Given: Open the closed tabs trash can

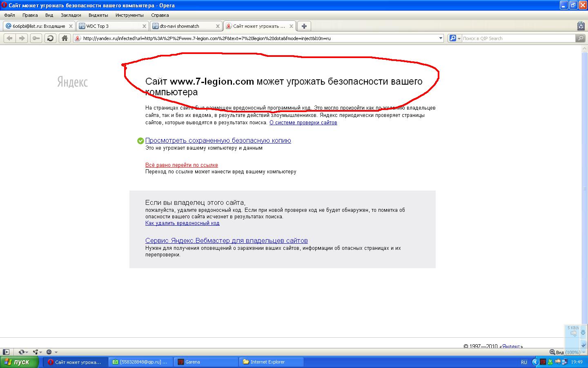Looking at the screenshot, I should (581, 26).
